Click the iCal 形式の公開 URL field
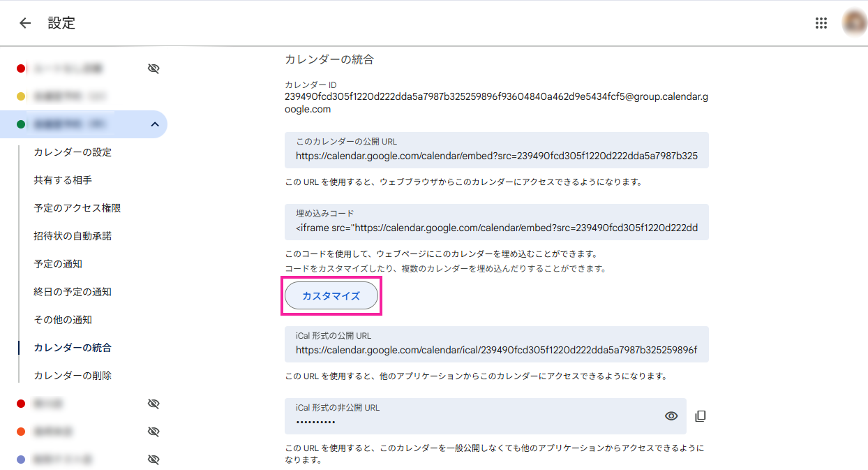 [496, 350]
